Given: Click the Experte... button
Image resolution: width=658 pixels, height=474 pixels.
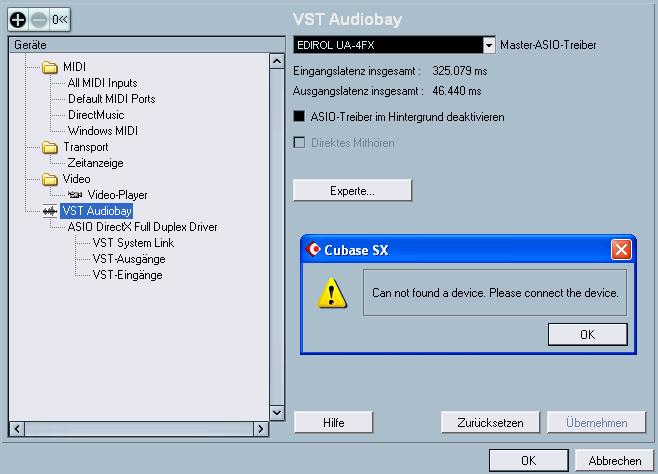Looking at the screenshot, I should point(352,191).
